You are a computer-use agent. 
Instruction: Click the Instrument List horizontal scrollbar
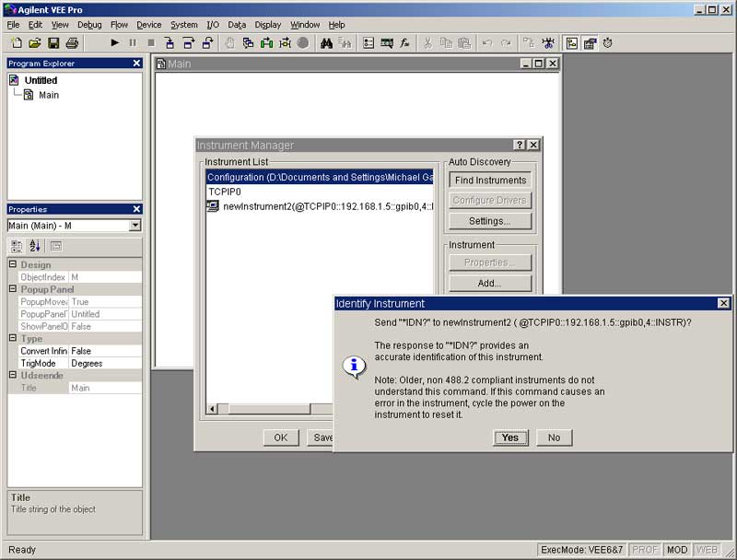[x=267, y=408]
